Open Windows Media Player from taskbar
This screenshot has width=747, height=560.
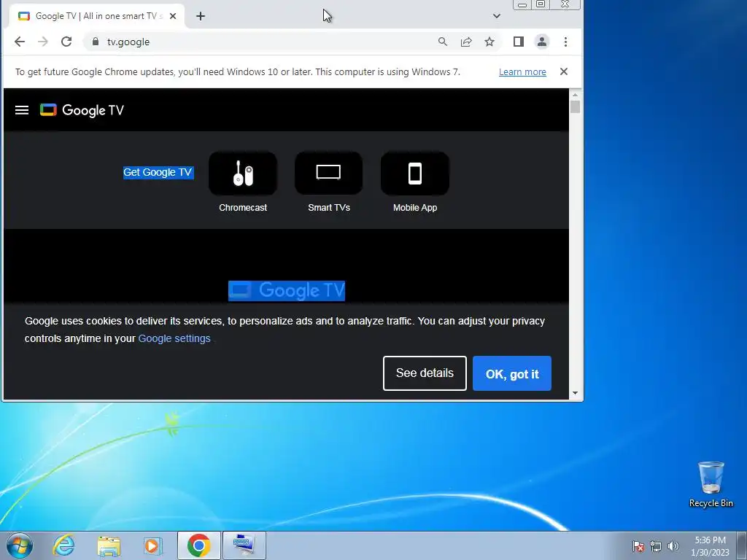[x=153, y=545]
